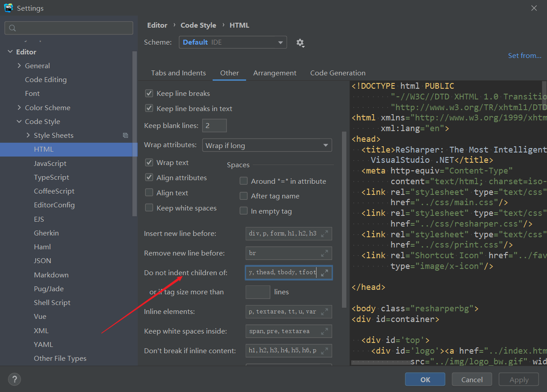Click the Apply button
The image size is (547, 392).
[519, 380]
